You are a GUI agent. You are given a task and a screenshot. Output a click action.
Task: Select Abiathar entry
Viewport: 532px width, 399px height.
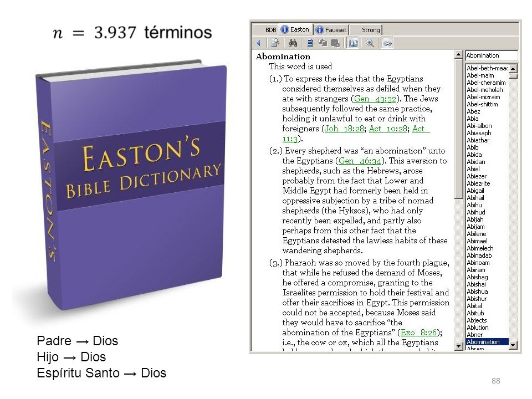[x=478, y=140]
